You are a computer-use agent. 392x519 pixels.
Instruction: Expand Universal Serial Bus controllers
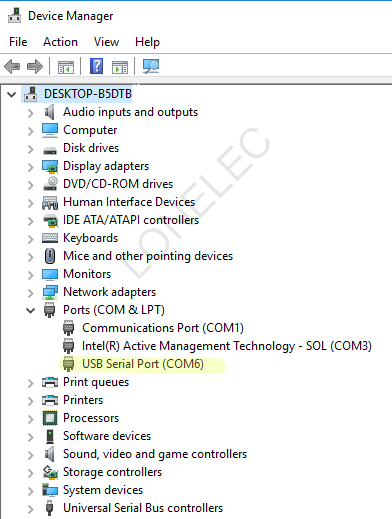click(31, 509)
